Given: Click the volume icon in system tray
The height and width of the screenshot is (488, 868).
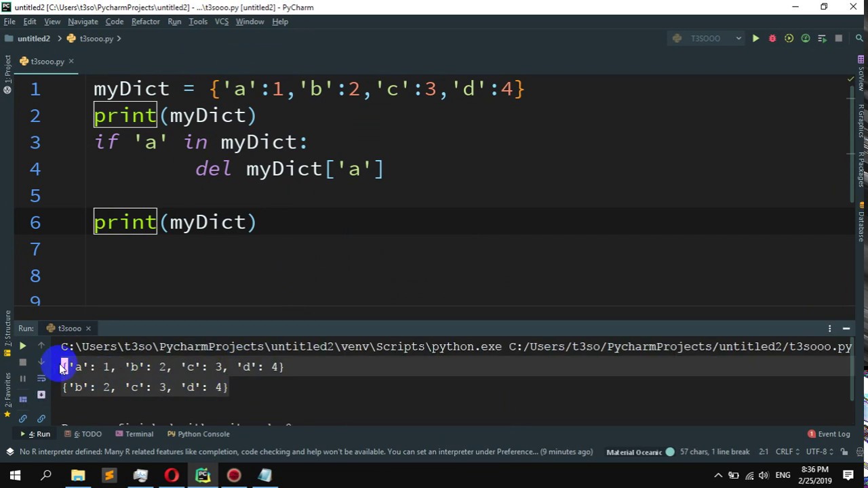Looking at the screenshot, I should click(764, 475).
